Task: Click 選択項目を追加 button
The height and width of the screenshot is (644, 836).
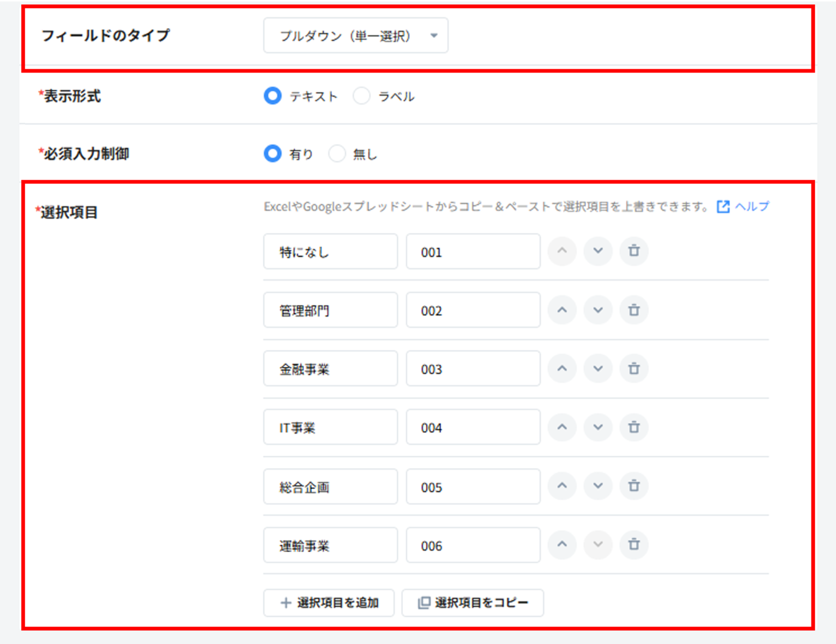Action: (329, 603)
